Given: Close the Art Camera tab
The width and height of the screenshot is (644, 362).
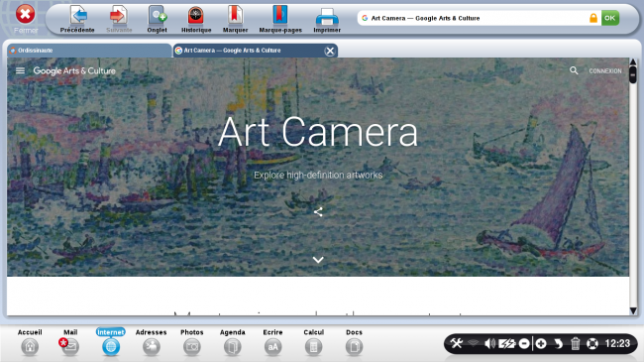Looking at the screenshot, I should pyautogui.click(x=330, y=51).
